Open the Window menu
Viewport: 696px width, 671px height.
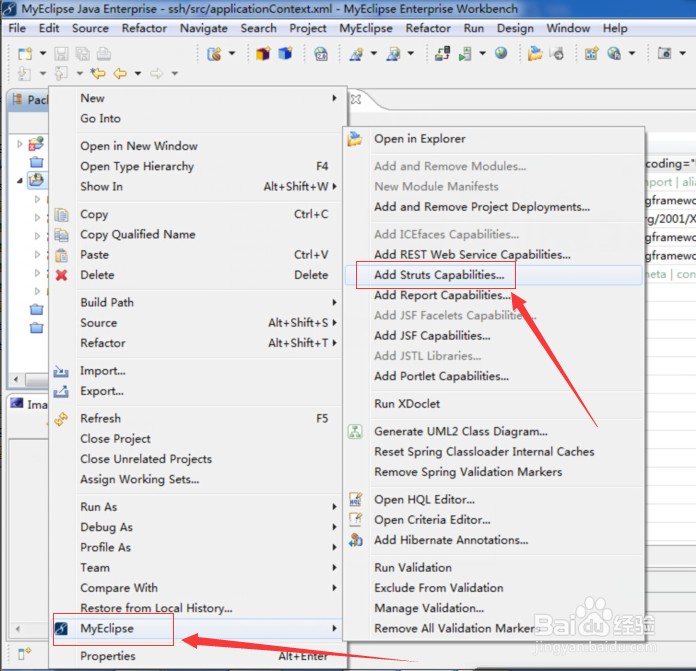point(568,28)
